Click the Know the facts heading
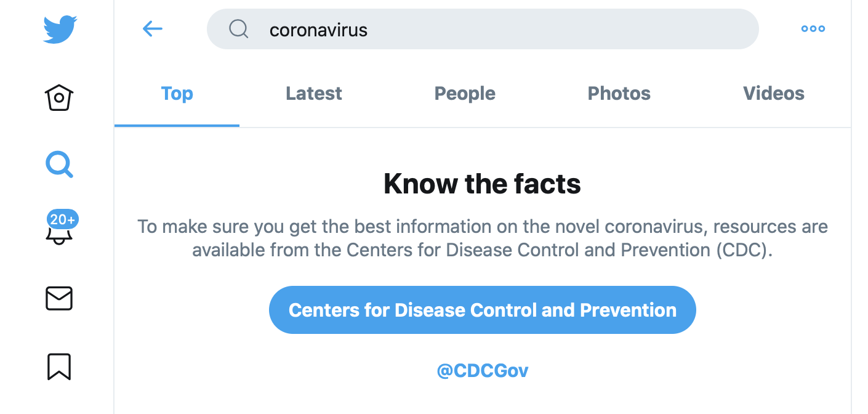Viewport: 868px width, 414px height. click(x=483, y=184)
